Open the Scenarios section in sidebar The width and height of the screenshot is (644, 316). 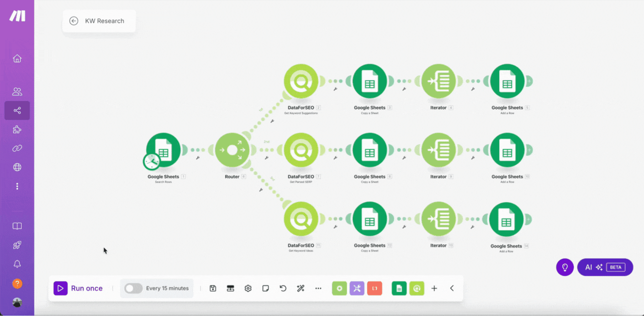click(17, 111)
